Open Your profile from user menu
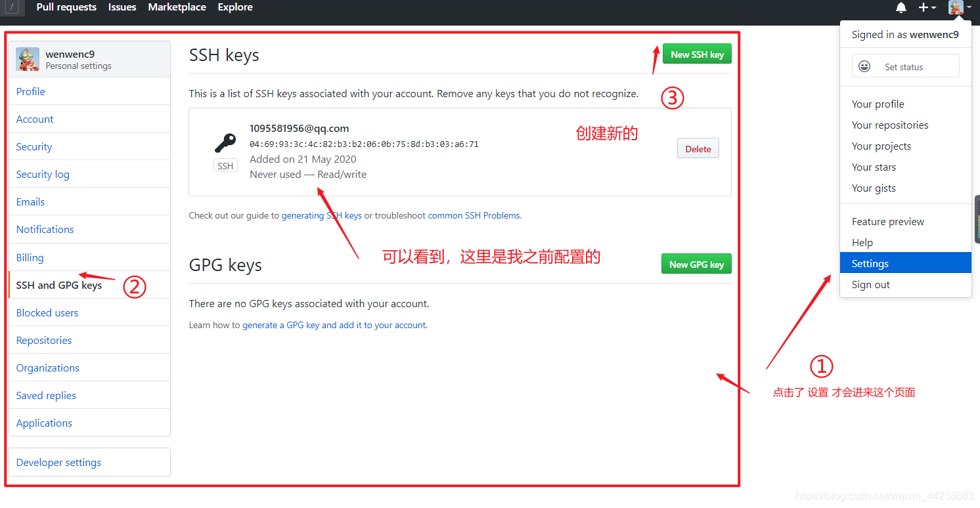The height and width of the screenshot is (508, 980). 906,104
